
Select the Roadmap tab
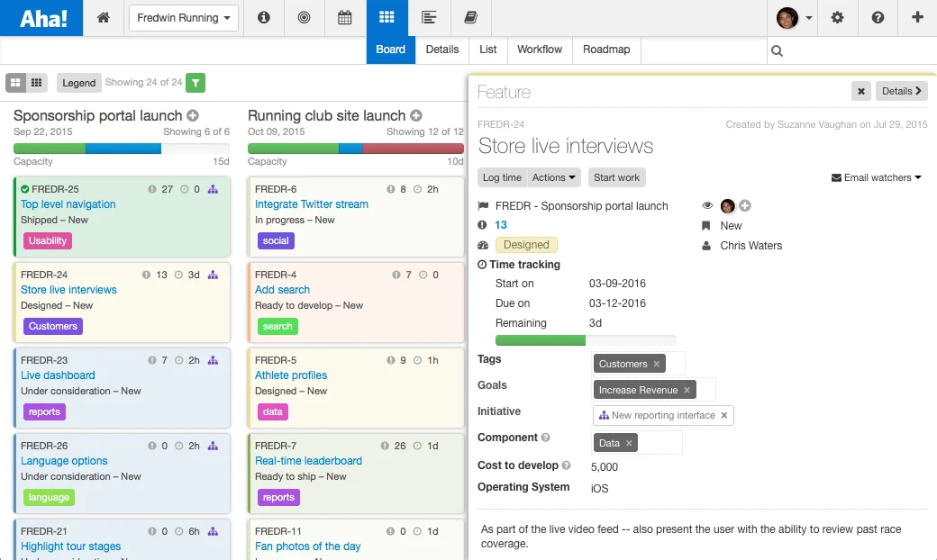(606, 50)
